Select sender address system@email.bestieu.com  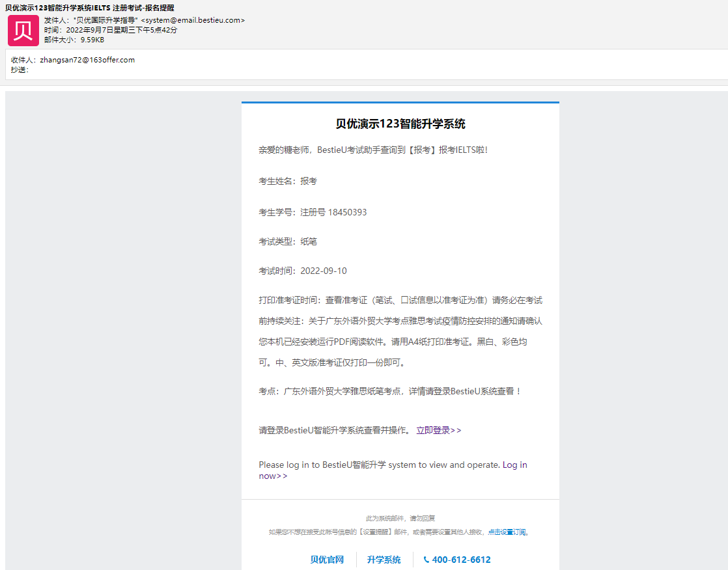click(x=193, y=20)
